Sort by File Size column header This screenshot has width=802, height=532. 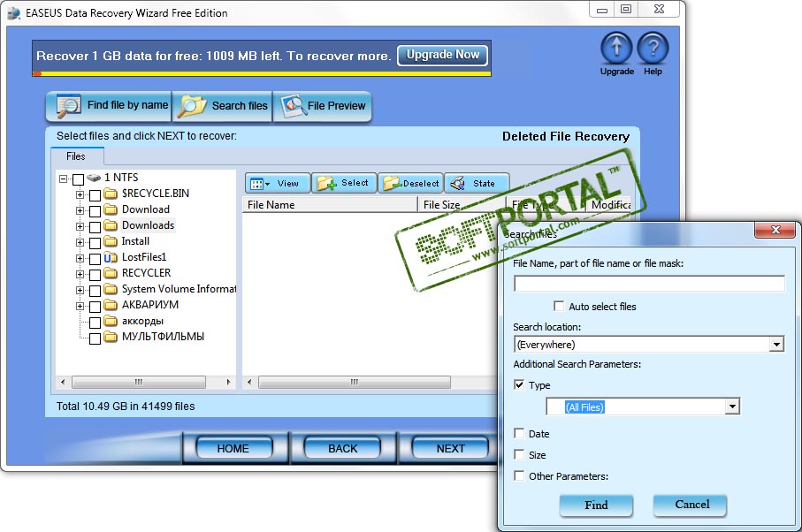pos(462,204)
